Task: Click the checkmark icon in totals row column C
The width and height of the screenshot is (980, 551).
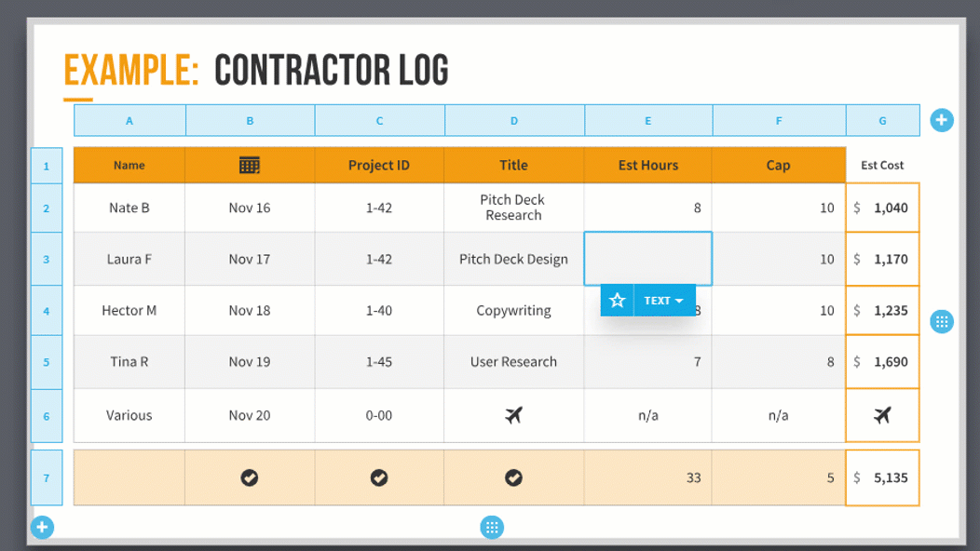Action: 379,477
